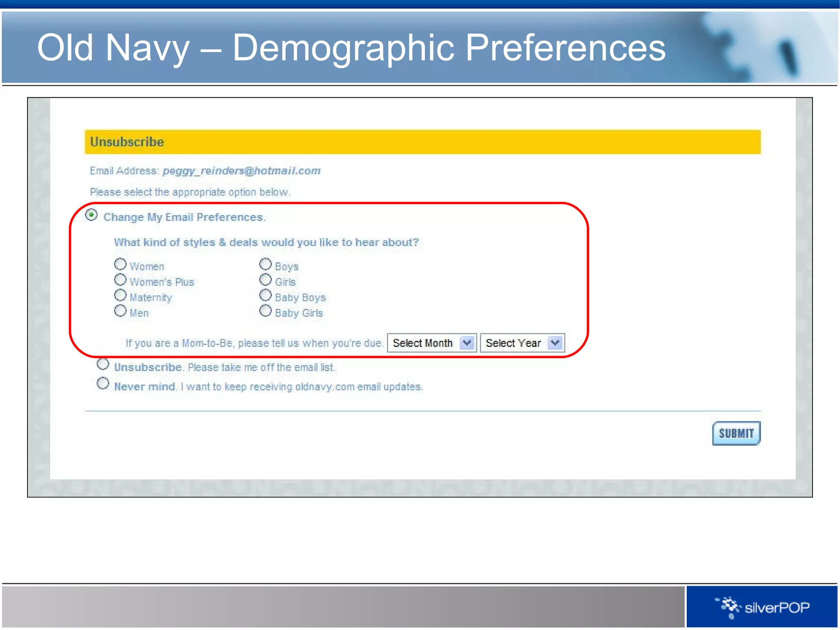The height and width of the screenshot is (630, 840).
Task: Select the Baby Girls radio button
Action: (x=266, y=310)
